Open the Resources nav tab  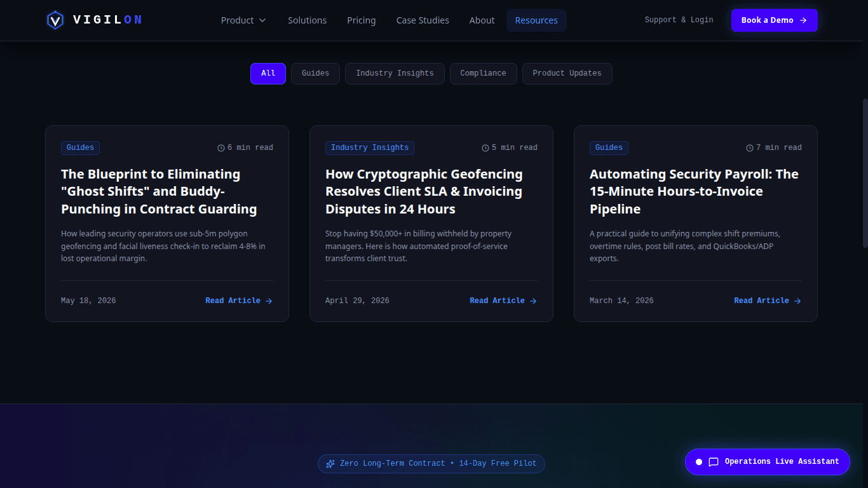tap(536, 20)
